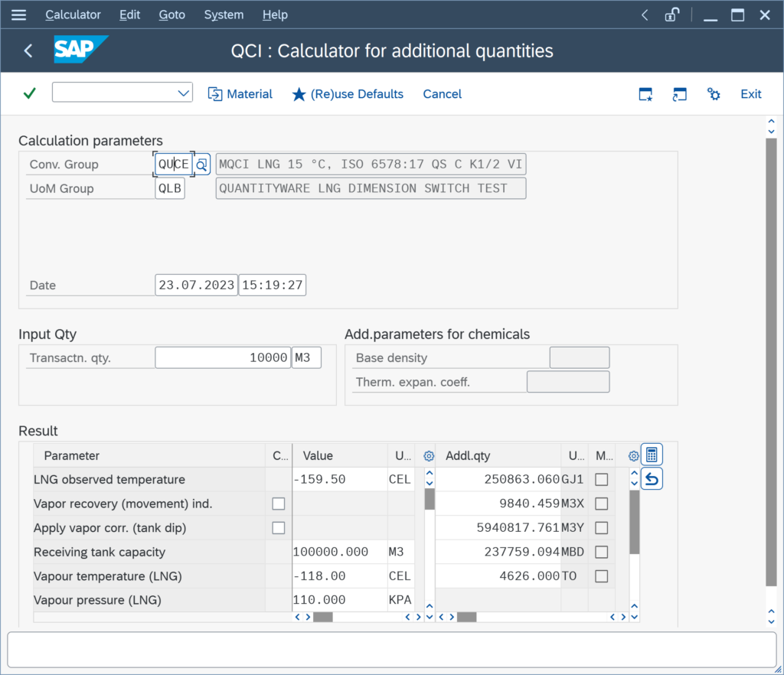Image resolution: width=784 pixels, height=675 pixels.
Task: Click the Material toolbar button
Action: pos(240,94)
